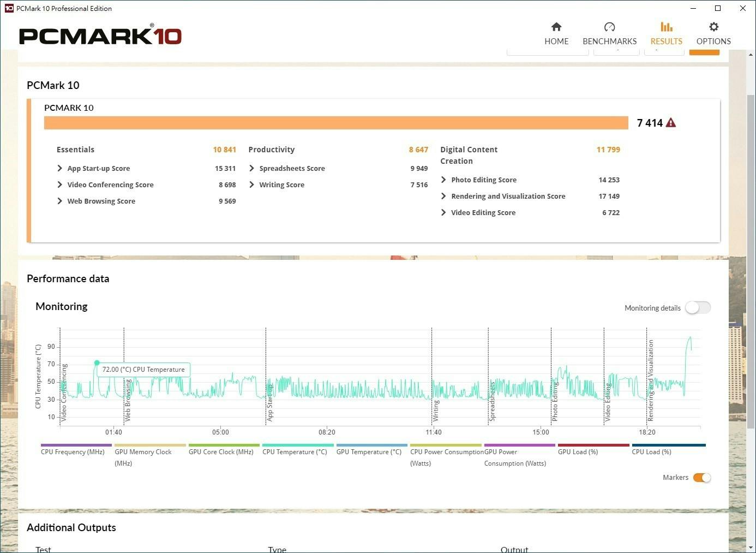Viewport: 756px width, 553px height.
Task: Open Benchmarks via the gauge icon
Action: (609, 27)
